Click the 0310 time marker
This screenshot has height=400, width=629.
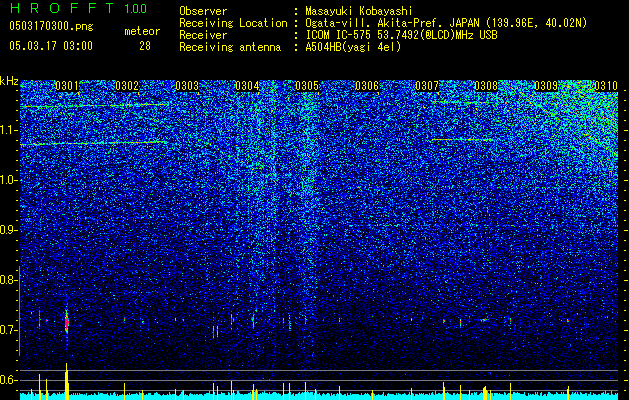(606, 86)
